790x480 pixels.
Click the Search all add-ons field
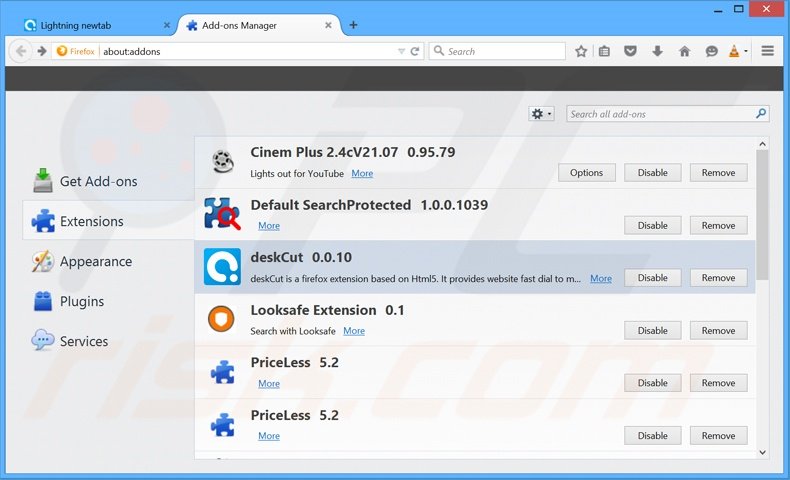[660, 114]
